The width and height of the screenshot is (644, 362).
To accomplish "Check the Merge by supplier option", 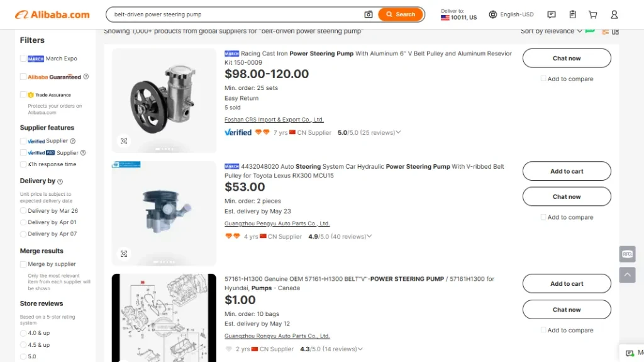I will tap(23, 264).
